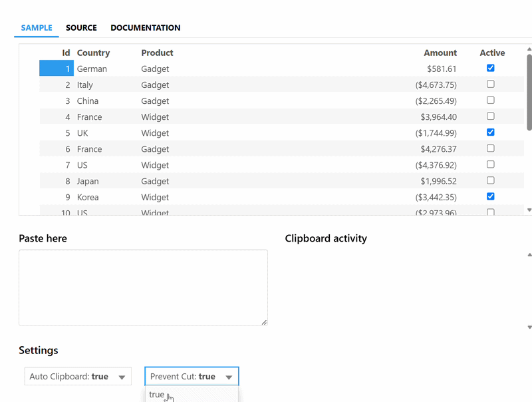Sort by the Amount column header

[x=440, y=53]
